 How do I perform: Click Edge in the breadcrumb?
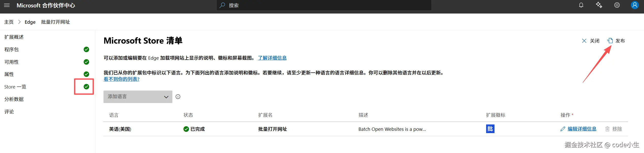(30, 22)
